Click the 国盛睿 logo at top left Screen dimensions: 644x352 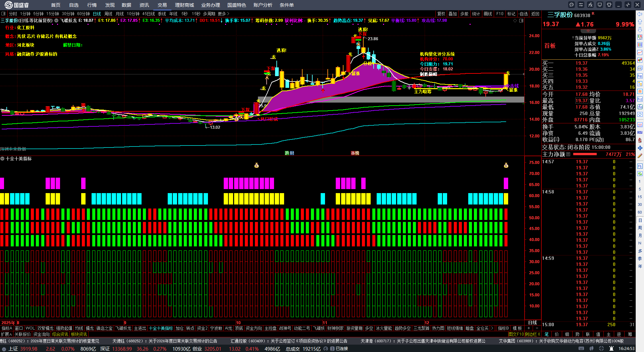(17, 5)
